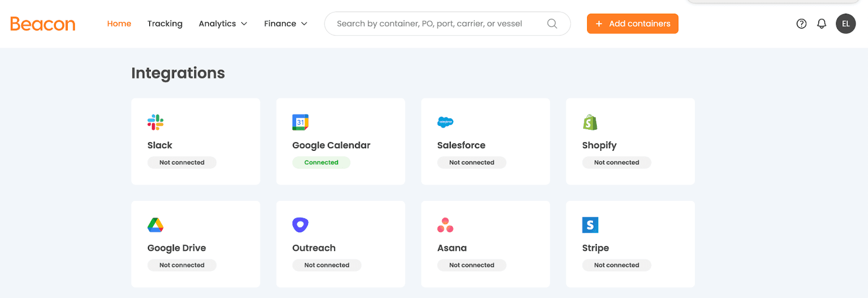The width and height of the screenshot is (868, 298).
Task: Click the Google Calendar Connected badge
Action: (x=321, y=162)
